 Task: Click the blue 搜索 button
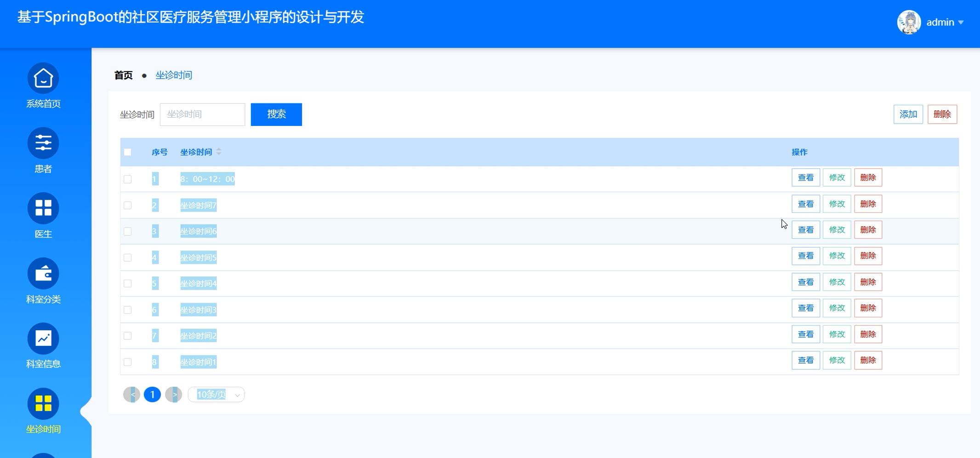(x=276, y=114)
